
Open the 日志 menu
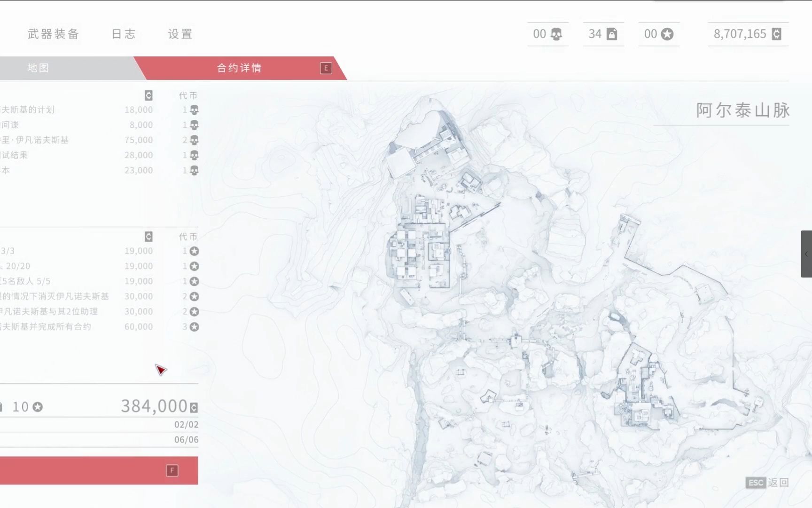tap(124, 34)
